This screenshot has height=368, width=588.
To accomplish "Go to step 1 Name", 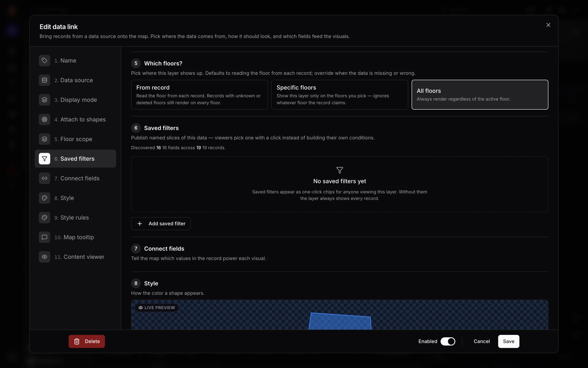I will coord(75,60).
